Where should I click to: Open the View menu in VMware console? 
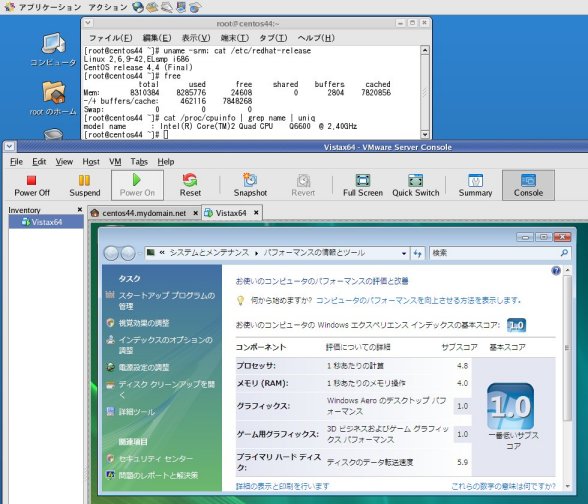tap(64, 162)
